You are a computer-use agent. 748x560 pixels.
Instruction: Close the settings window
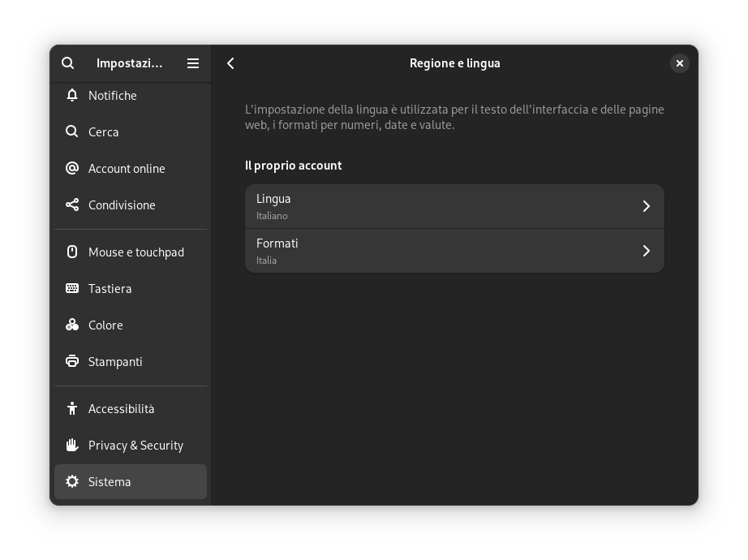pyautogui.click(x=679, y=63)
